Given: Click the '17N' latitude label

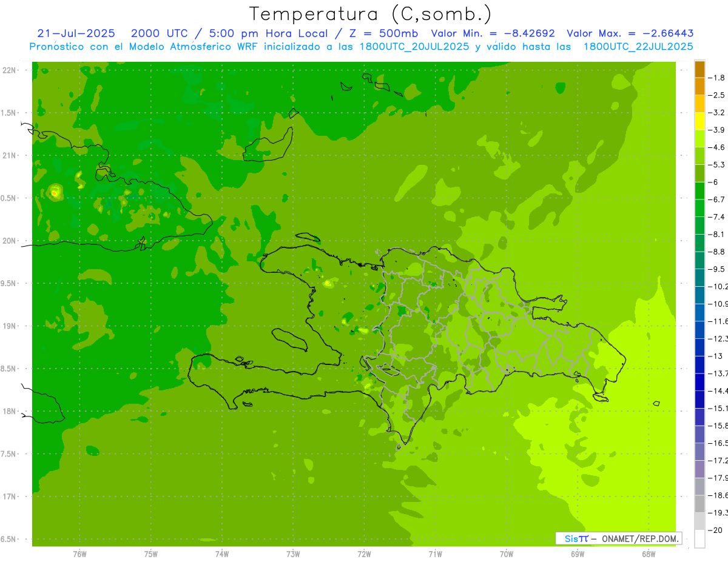Looking at the screenshot, I should [x=8, y=497].
